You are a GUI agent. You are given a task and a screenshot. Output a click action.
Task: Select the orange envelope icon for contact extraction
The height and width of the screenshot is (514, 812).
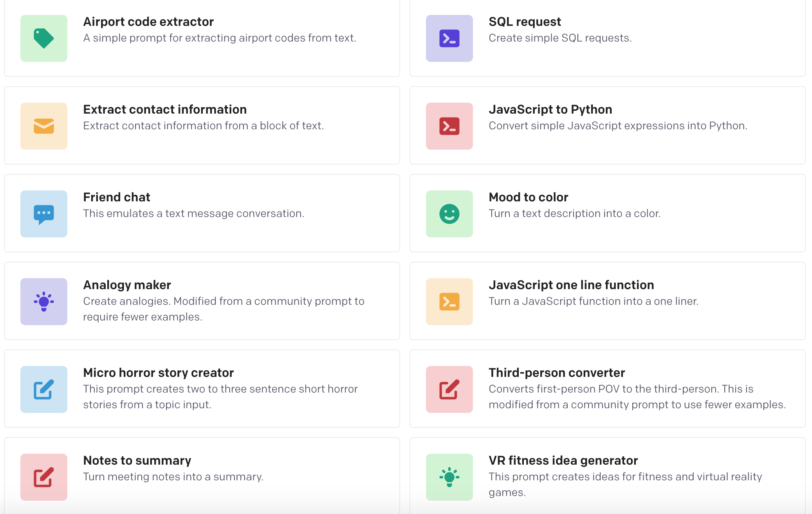44,126
